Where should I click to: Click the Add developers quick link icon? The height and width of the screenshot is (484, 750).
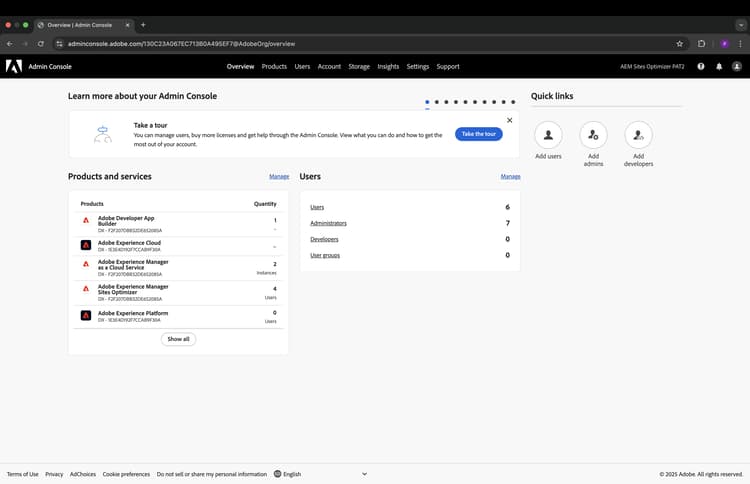(638, 135)
